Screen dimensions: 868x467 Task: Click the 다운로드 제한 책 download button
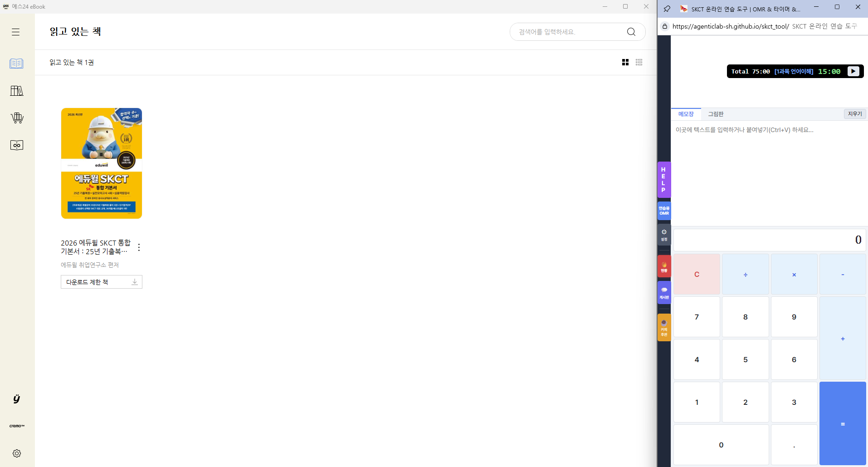[102, 282]
